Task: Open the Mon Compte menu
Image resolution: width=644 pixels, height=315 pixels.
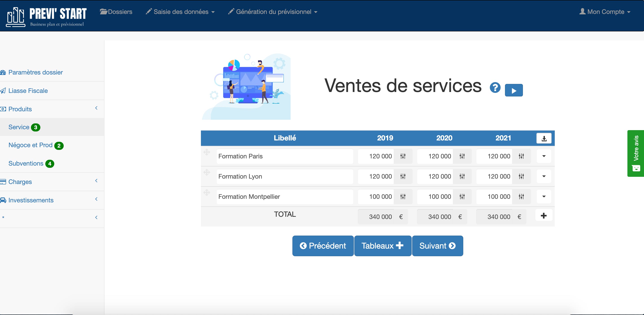Action: pos(605,12)
